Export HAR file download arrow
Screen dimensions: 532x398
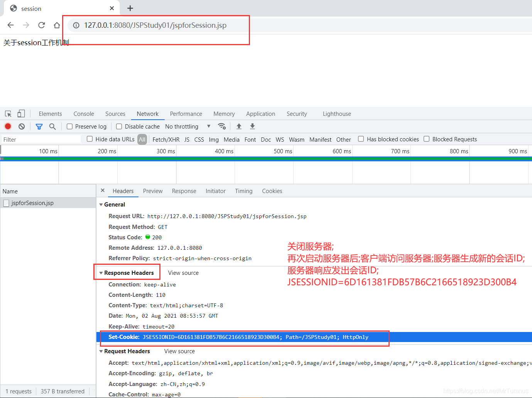tap(252, 126)
